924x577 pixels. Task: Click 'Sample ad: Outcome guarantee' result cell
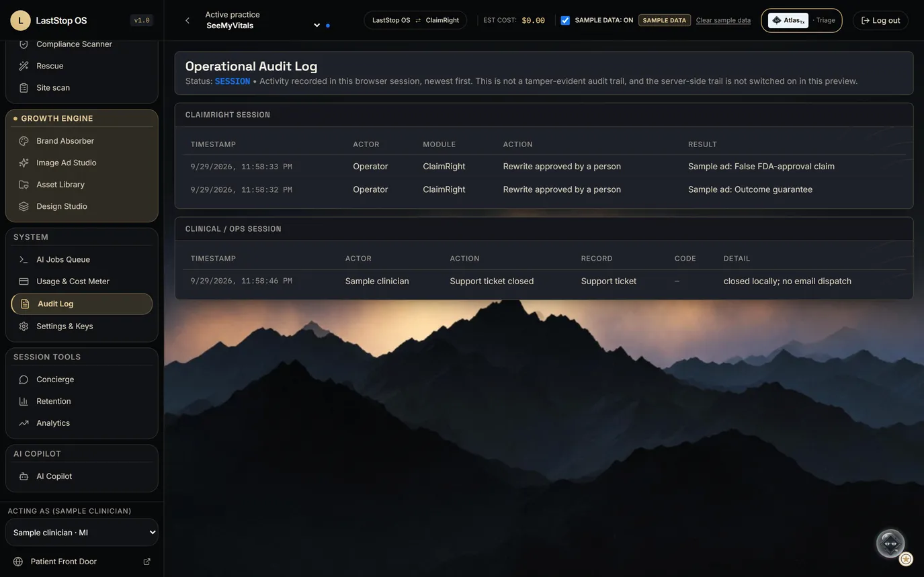[750, 189]
